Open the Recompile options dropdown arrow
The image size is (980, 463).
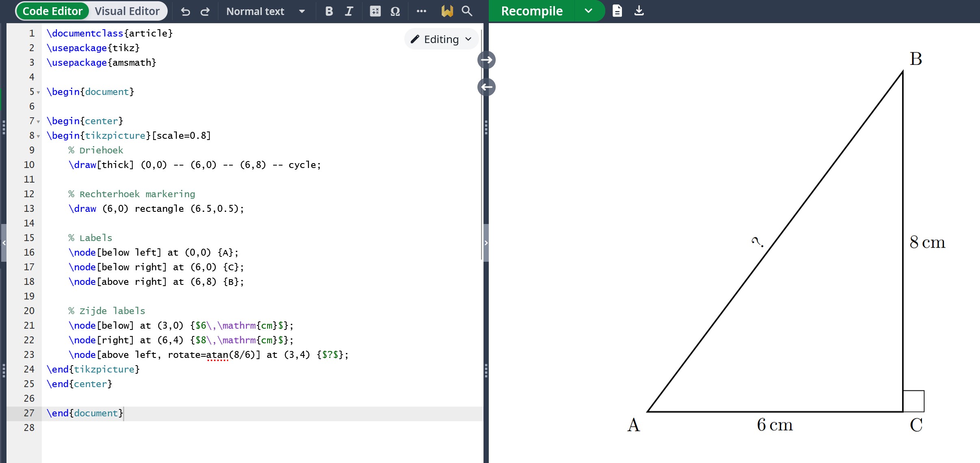pos(589,11)
